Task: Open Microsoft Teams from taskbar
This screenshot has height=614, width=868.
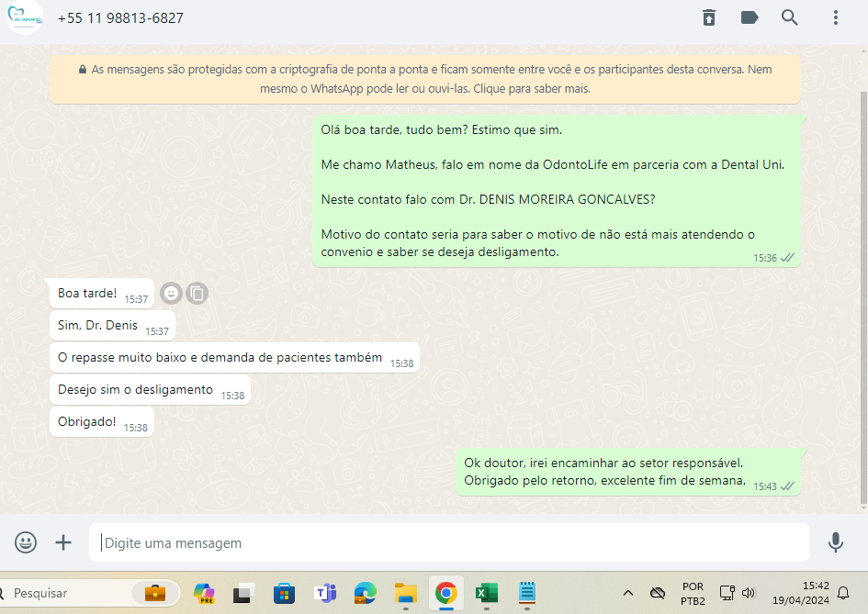Action: [x=325, y=594]
